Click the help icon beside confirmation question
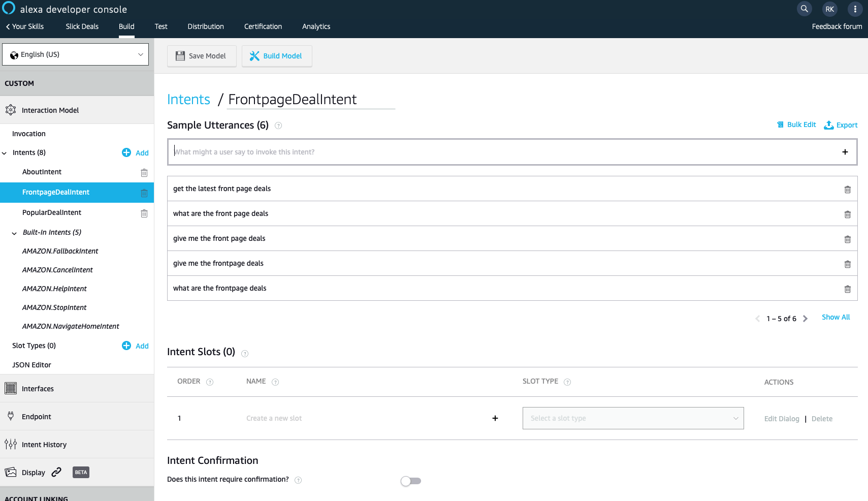 click(x=298, y=480)
